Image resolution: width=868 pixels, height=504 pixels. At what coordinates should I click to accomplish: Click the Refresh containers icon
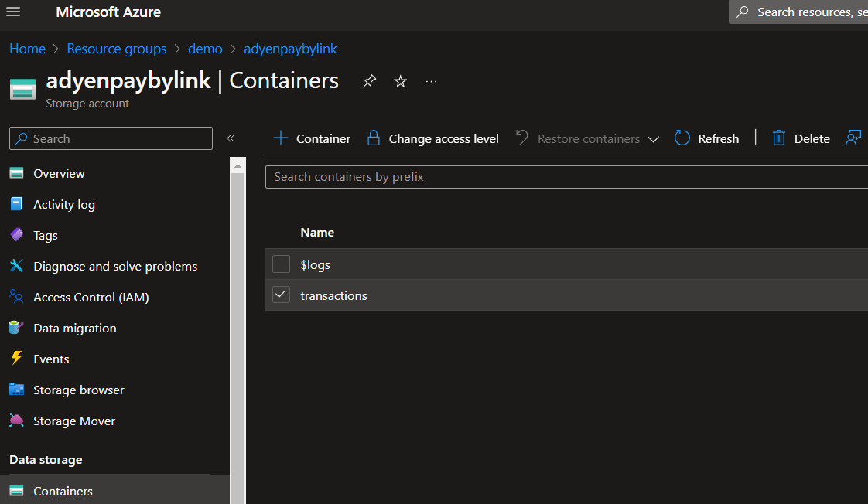pyautogui.click(x=682, y=138)
